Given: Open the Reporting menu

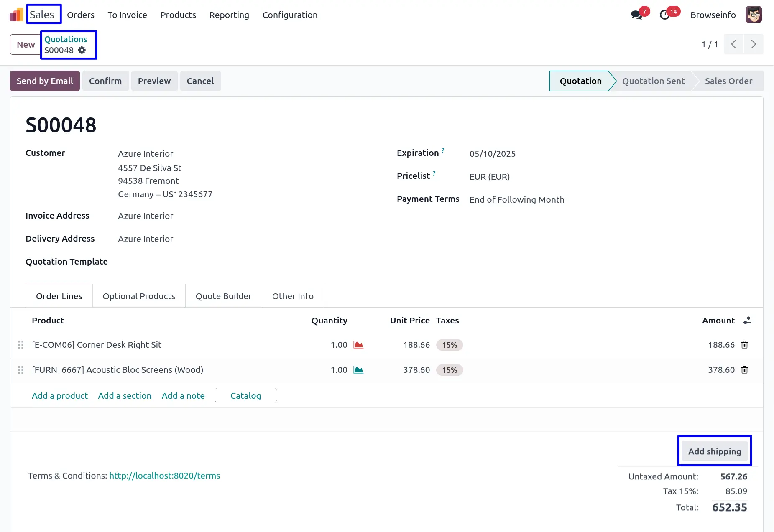Looking at the screenshot, I should pos(229,15).
